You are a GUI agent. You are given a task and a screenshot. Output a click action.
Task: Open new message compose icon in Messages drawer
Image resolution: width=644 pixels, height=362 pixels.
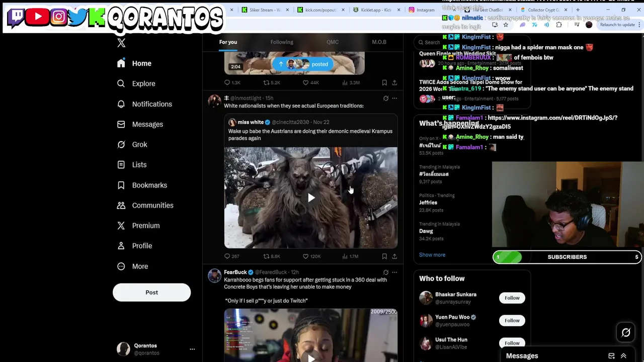click(x=611, y=356)
